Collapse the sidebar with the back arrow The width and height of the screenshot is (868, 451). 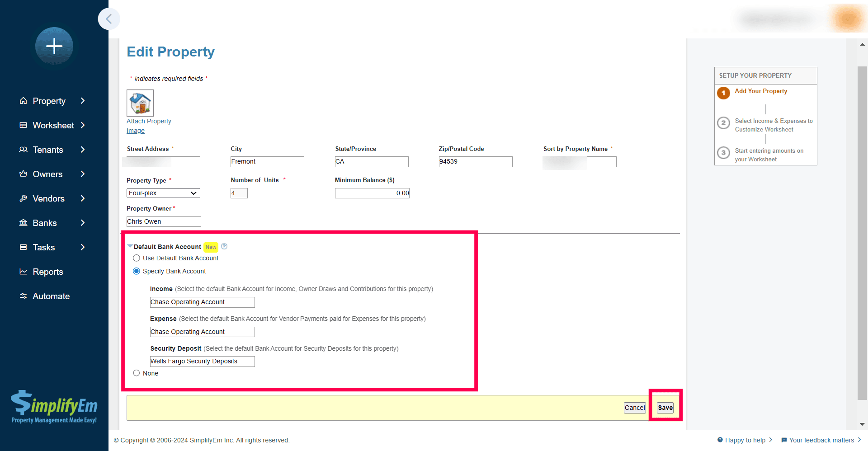click(109, 19)
